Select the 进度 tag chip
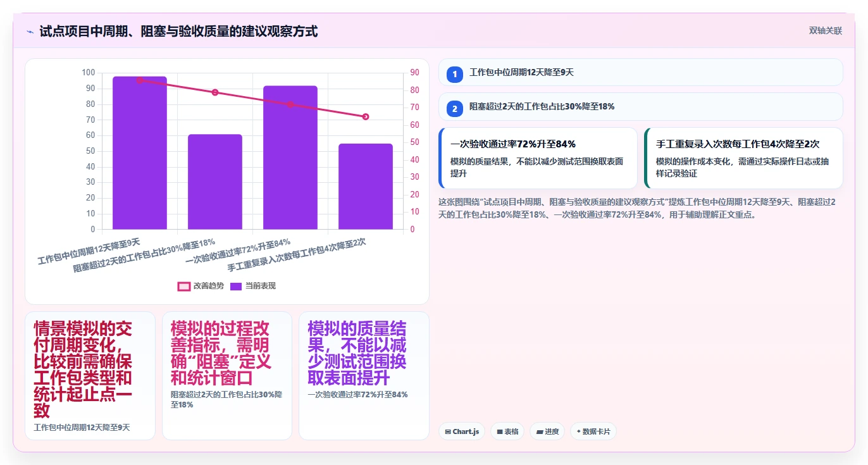 coord(547,431)
